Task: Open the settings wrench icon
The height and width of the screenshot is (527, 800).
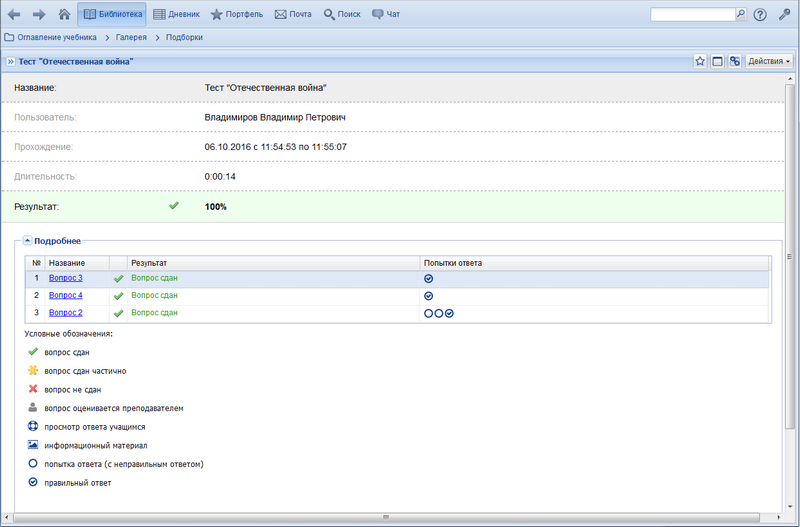Action: (784, 15)
